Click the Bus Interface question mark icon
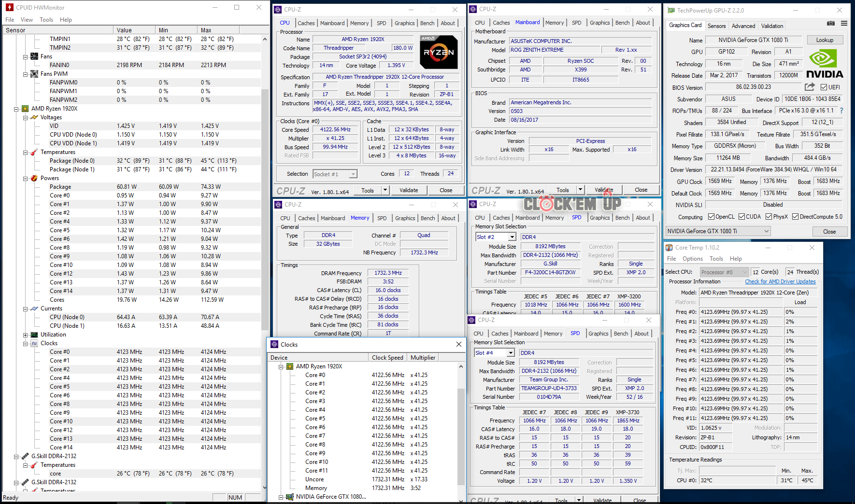Image resolution: width=855 pixels, height=504 pixels. pyautogui.click(x=841, y=111)
